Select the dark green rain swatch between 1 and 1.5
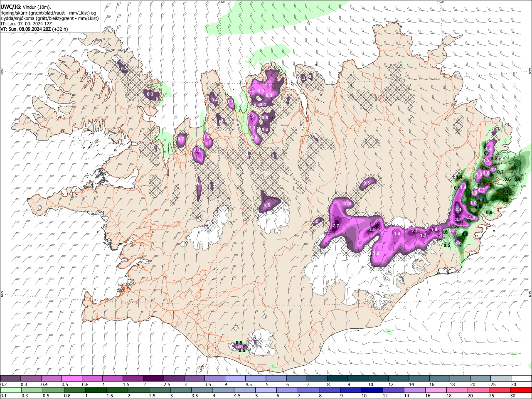Image resolution: width=532 pixels, height=399 pixels. point(96,390)
